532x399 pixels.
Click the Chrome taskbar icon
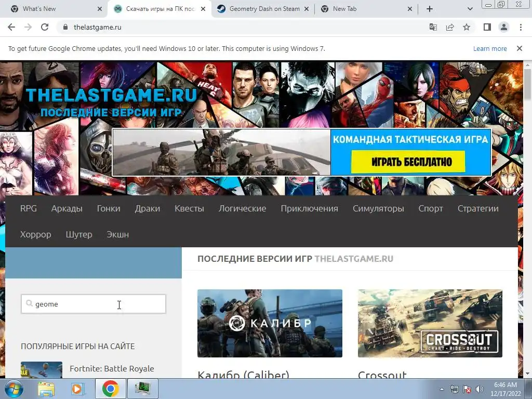(x=110, y=389)
